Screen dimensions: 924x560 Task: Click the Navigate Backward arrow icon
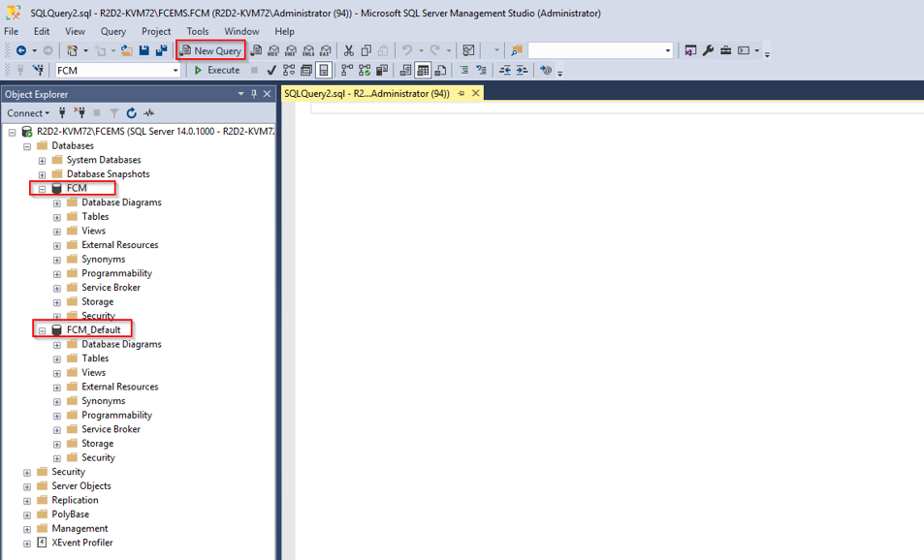click(x=21, y=50)
